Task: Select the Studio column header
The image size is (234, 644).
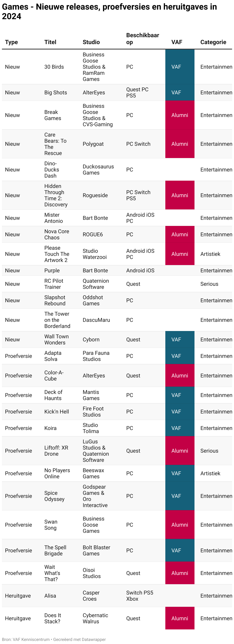Action: tap(91, 42)
